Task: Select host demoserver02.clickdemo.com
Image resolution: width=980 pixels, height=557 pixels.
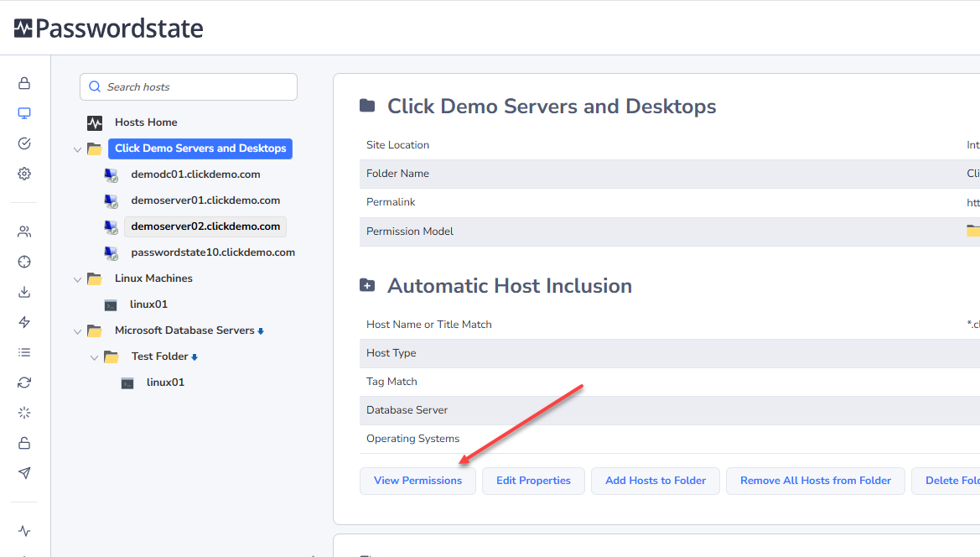Action: point(205,226)
